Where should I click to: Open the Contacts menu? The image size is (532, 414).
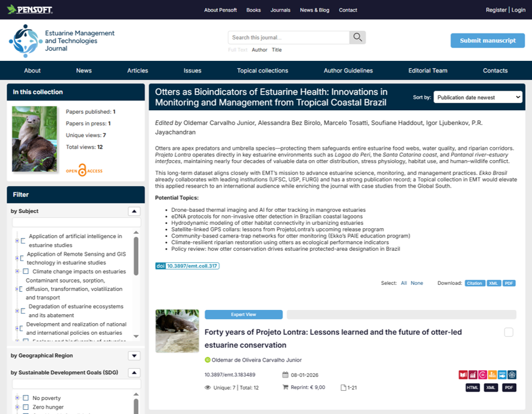pos(495,71)
